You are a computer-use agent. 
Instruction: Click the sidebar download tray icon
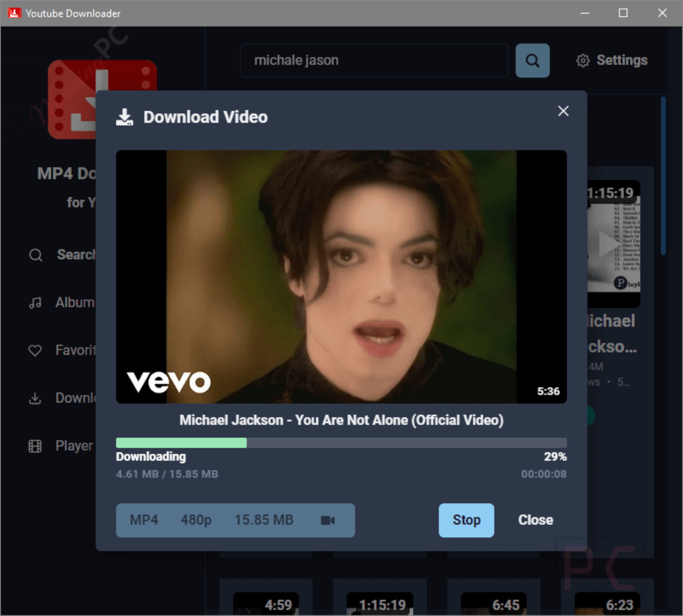click(35, 398)
